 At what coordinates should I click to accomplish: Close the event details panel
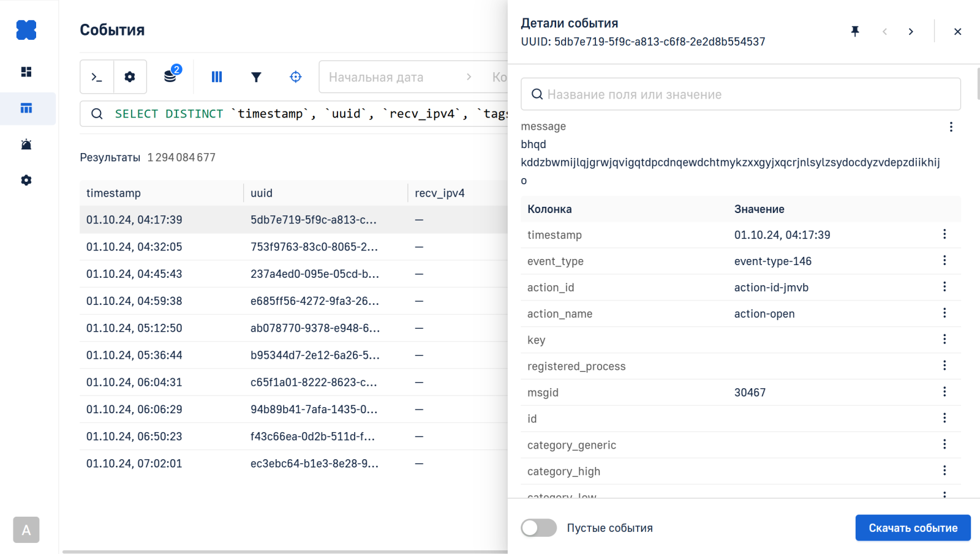pyautogui.click(x=957, y=32)
